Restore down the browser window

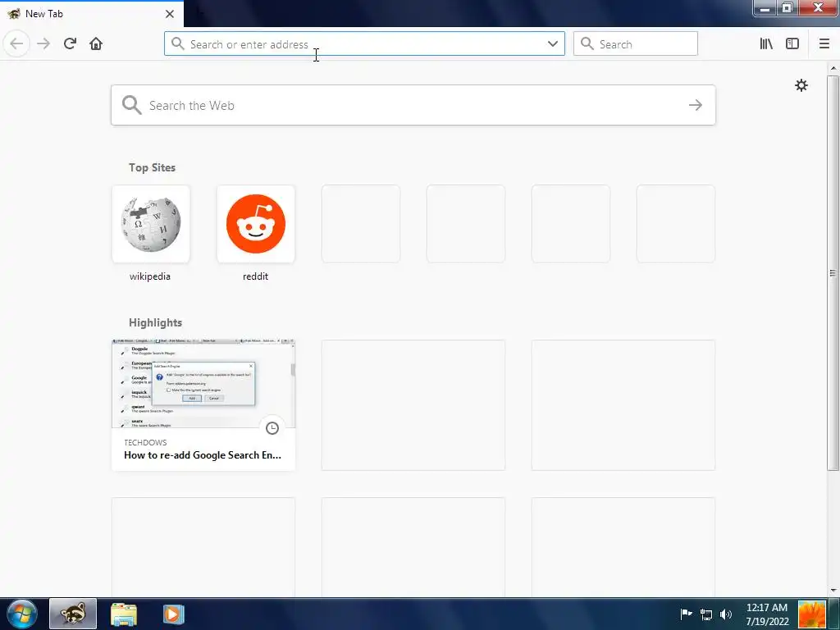pyautogui.click(x=787, y=8)
